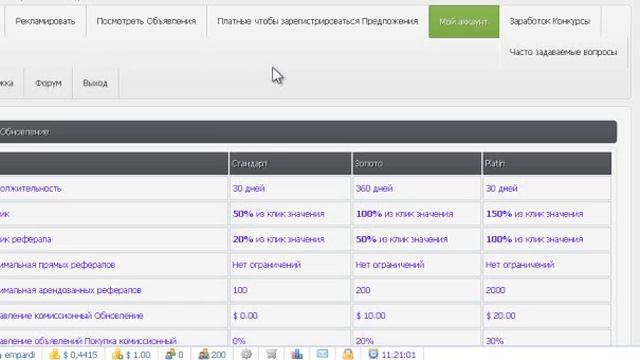The height and width of the screenshot is (360, 640).
Task: Click the $ 0.00 commission value
Action: [245, 316]
